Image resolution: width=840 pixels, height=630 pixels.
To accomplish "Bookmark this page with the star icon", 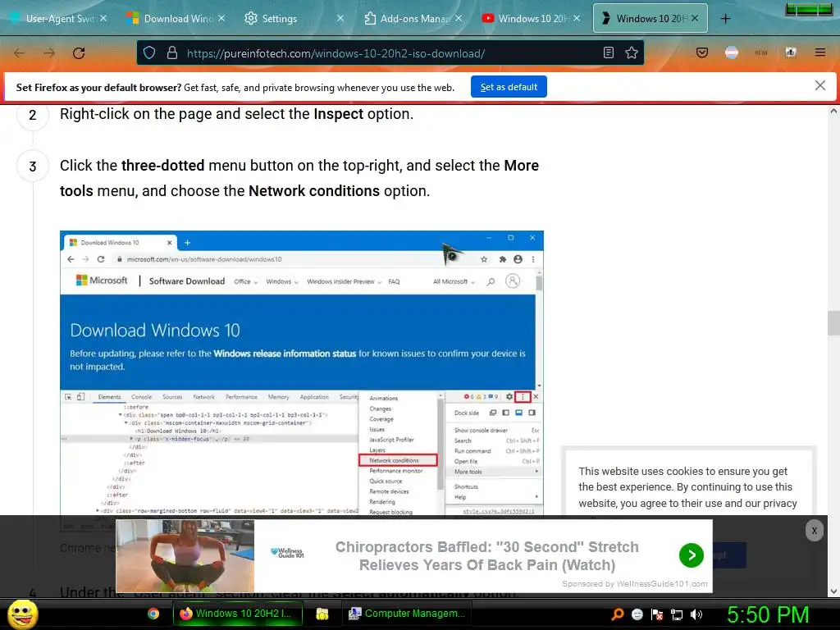I will coord(632,52).
